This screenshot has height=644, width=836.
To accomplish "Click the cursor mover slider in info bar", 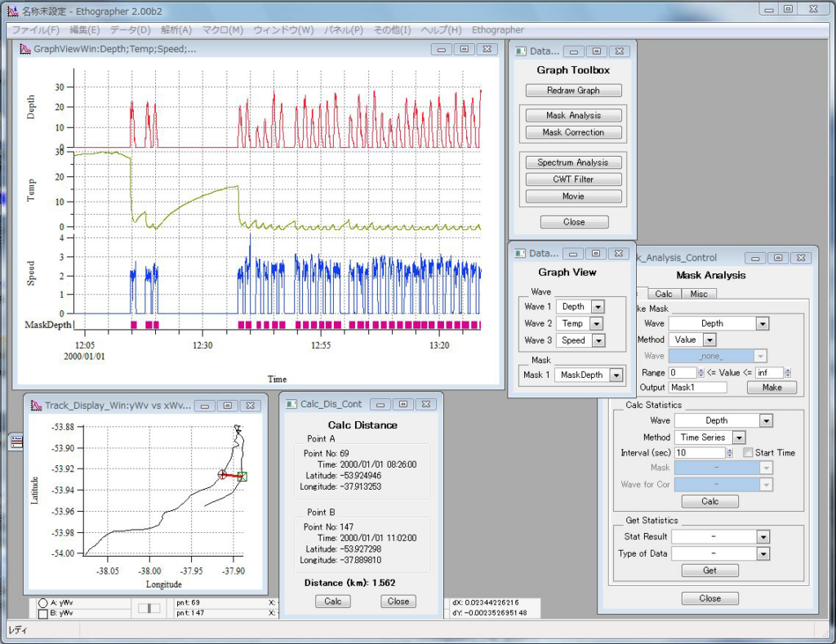I will (149, 608).
